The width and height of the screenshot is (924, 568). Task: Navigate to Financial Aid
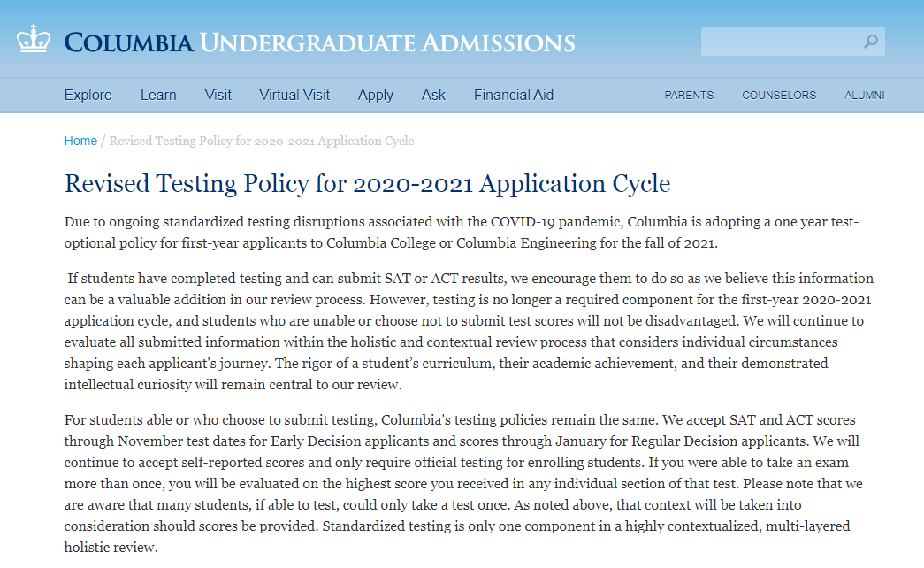514,95
